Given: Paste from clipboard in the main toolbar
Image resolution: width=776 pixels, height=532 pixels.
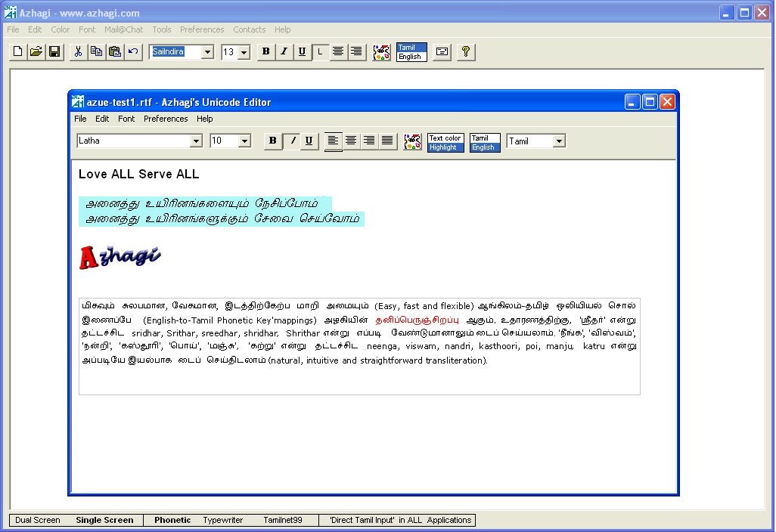Looking at the screenshot, I should 115,51.
